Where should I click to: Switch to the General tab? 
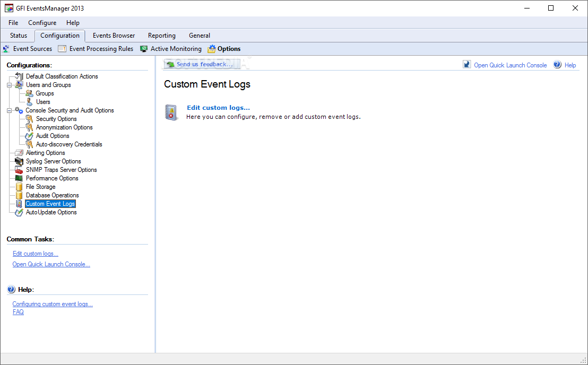point(200,36)
